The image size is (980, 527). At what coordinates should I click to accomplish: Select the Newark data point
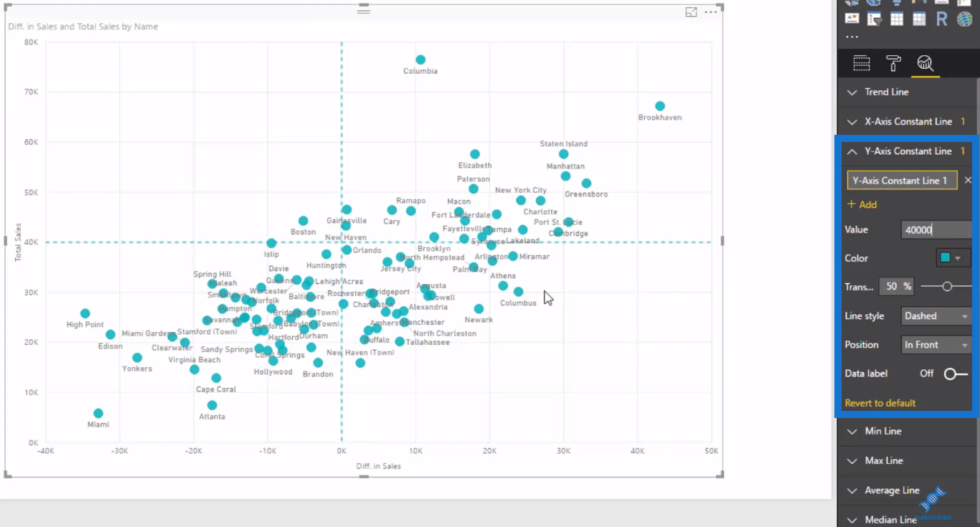click(479, 309)
